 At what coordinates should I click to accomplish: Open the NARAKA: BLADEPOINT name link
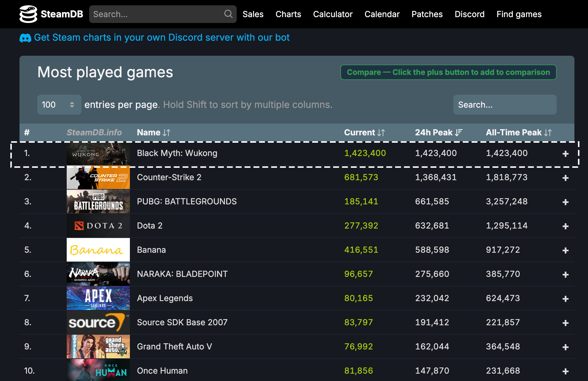pyautogui.click(x=182, y=274)
